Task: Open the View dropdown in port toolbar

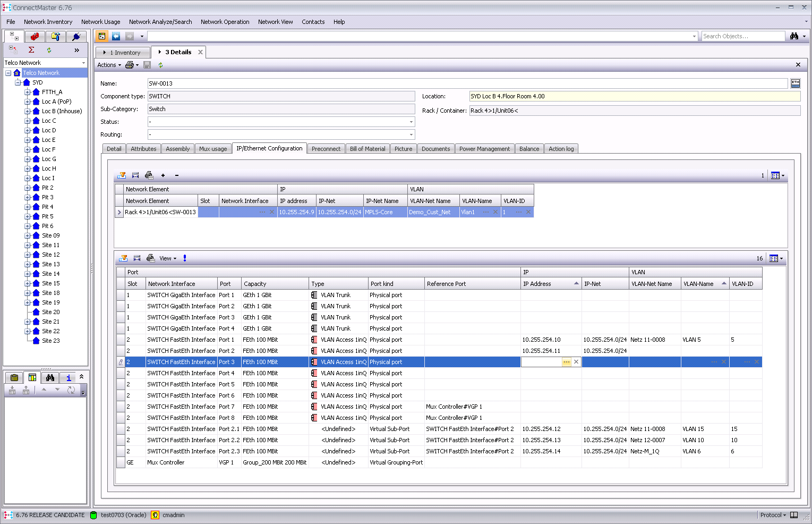Action: tap(168, 258)
